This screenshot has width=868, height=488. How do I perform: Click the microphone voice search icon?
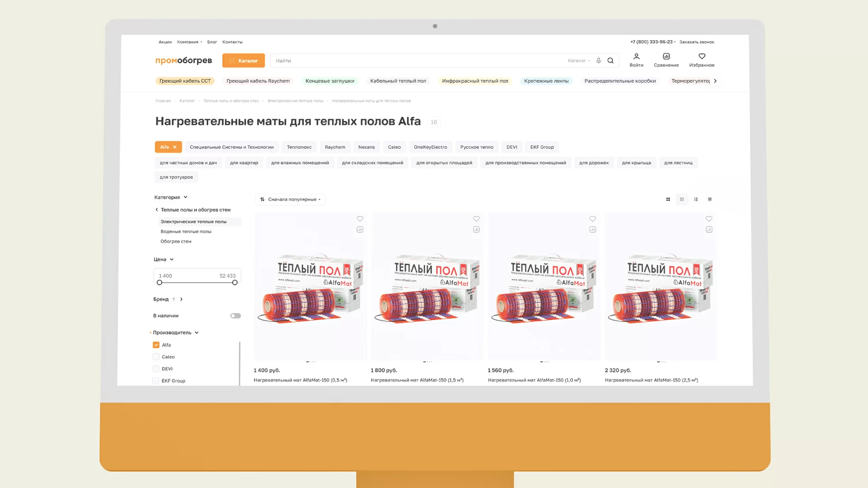pos(599,61)
